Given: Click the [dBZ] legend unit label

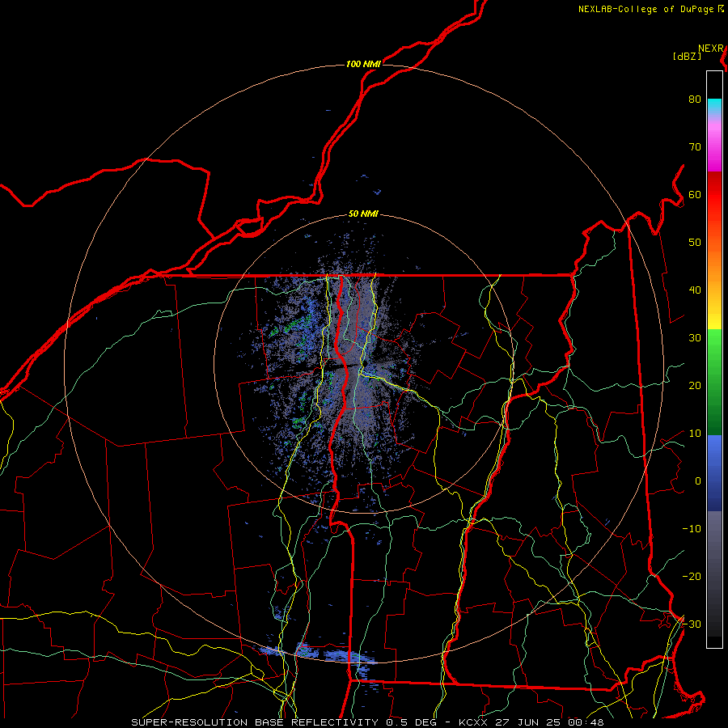Looking at the screenshot, I should click(x=687, y=57).
